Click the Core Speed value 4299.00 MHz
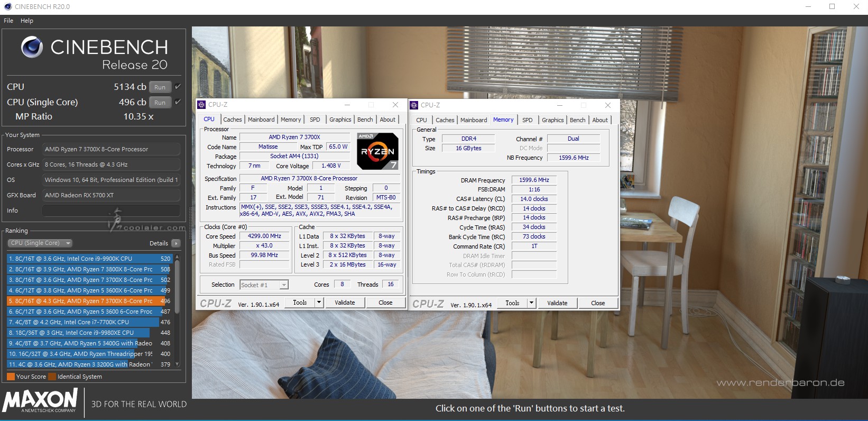Viewport: 868px width, 421px height. pyautogui.click(x=265, y=236)
